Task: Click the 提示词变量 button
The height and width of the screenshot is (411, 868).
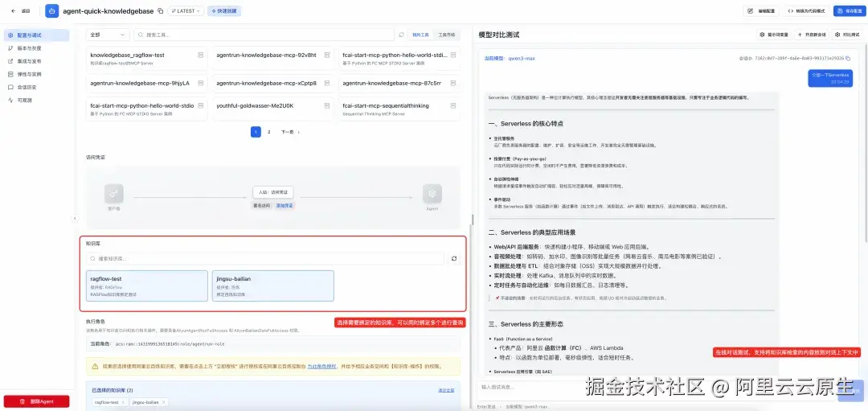Action: (x=774, y=35)
